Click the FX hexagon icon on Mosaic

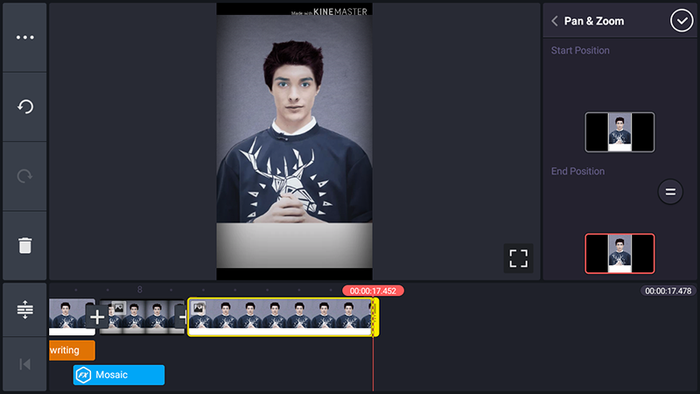(x=83, y=375)
